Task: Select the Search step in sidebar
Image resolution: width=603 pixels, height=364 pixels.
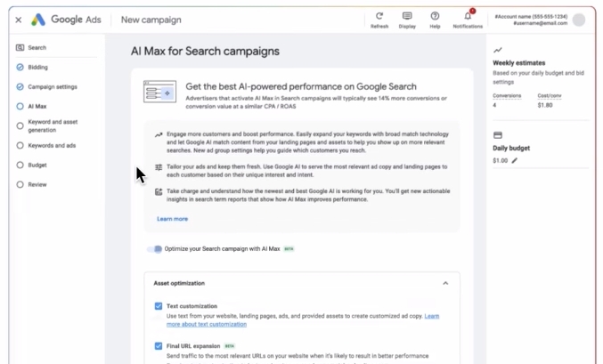Action: click(x=37, y=48)
